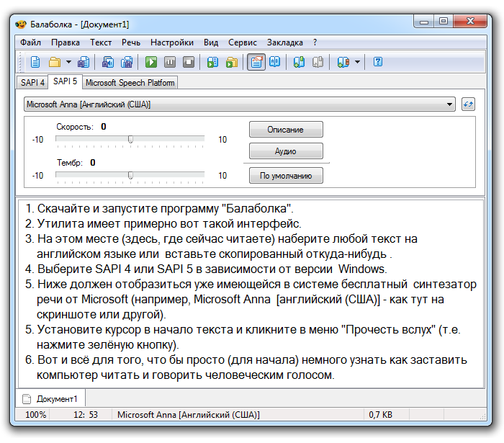This screenshot has width=504, height=443.
Task: Open the Закладка menu
Action: 285,42
